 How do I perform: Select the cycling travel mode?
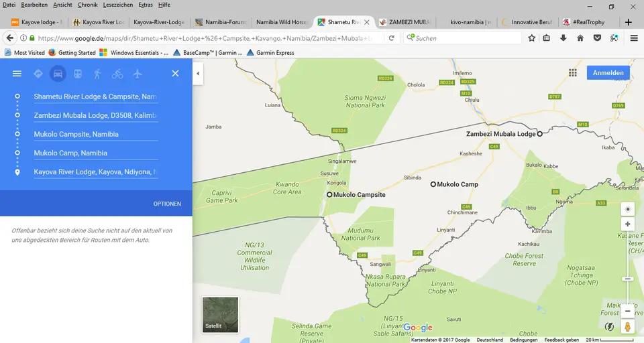click(117, 74)
